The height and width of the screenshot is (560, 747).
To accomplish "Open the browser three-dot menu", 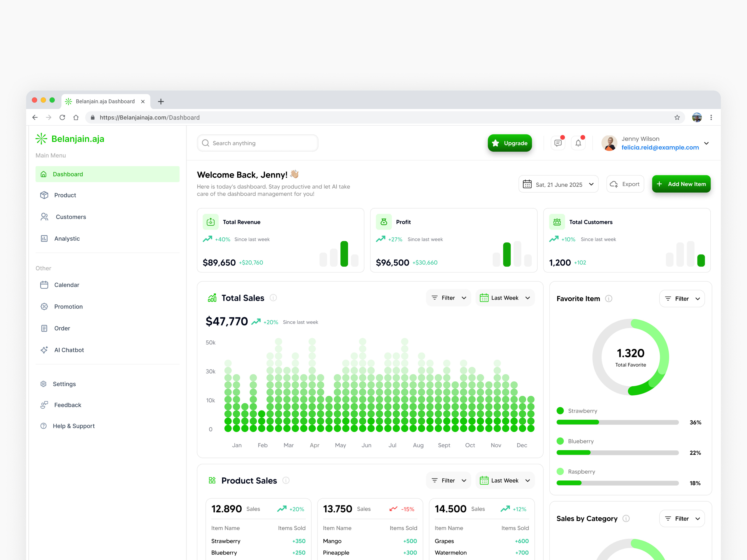I will click(x=711, y=117).
